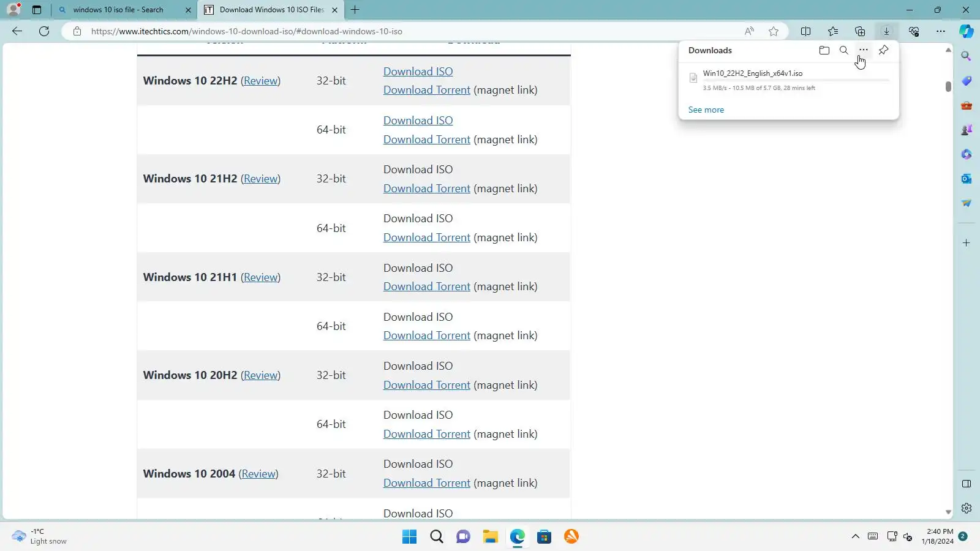Open Collections toolbar icon
The height and width of the screenshot is (551, 980).
(x=860, y=31)
